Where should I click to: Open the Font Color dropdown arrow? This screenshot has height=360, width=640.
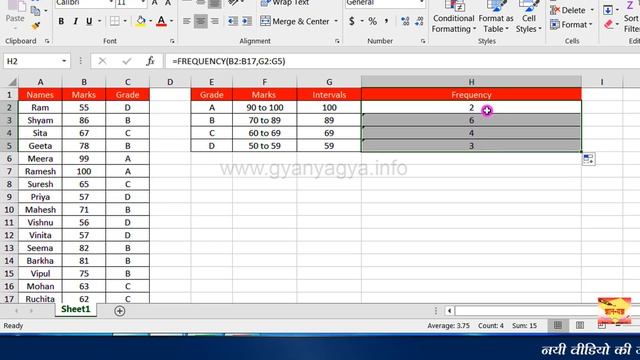(x=171, y=21)
